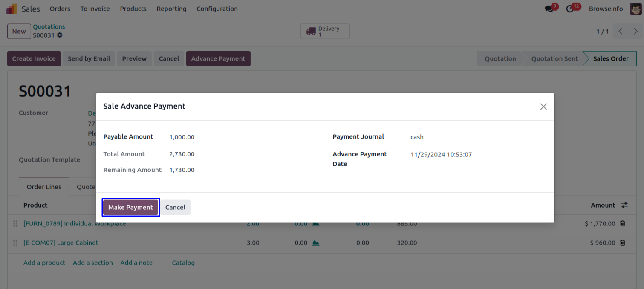Open the activities clock icon
The height and width of the screenshot is (289, 644).
(x=570, y=9)
